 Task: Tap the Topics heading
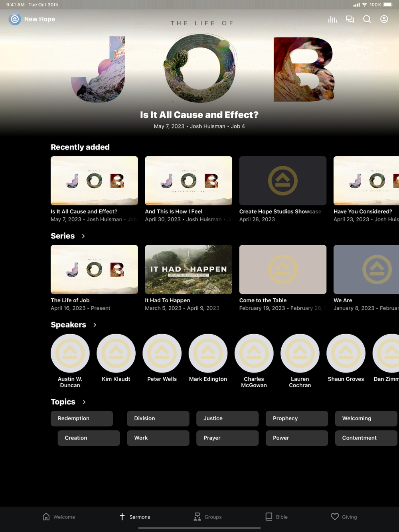(63, 402)
